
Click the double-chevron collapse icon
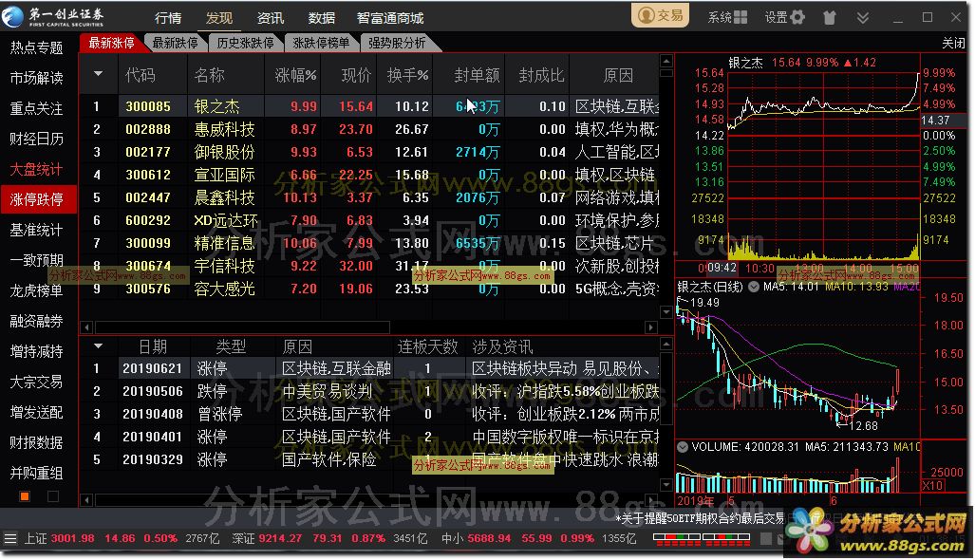click(x=862, y=17)
